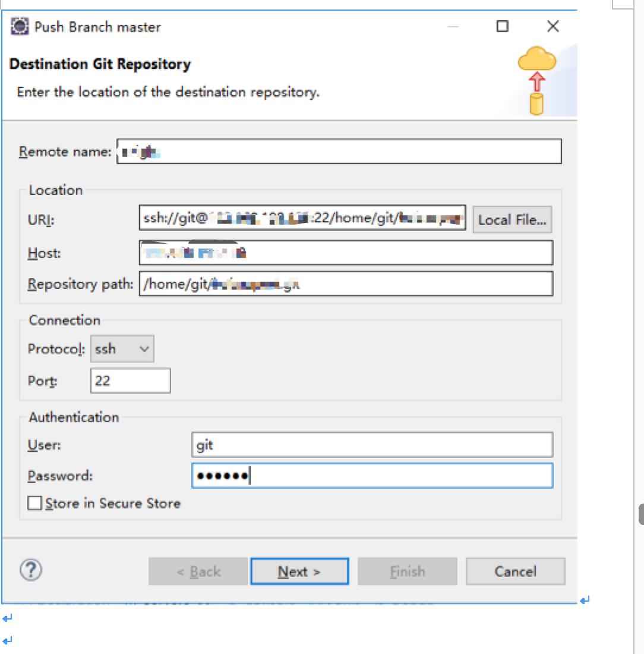
Task: Click the grayed Back button
Action: 198,571
